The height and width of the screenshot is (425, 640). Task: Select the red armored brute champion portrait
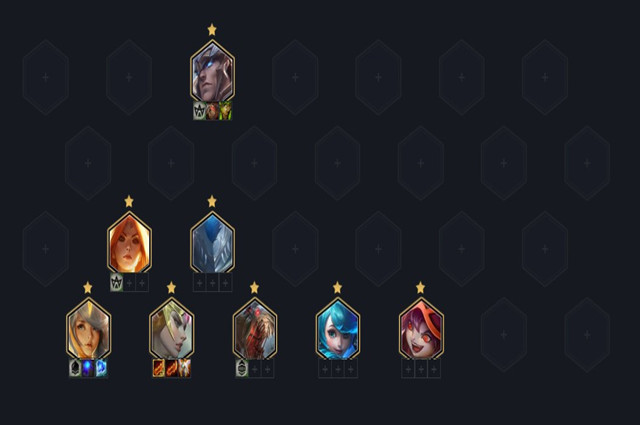point(255,329)
